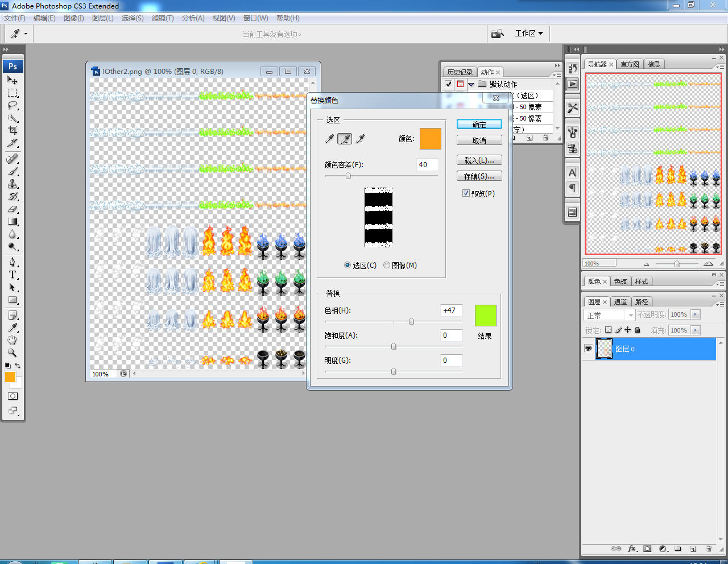Toggle the lock-all padlock in Layers panel
Viewport: 728px width, 564px height.
pos(638,330)
